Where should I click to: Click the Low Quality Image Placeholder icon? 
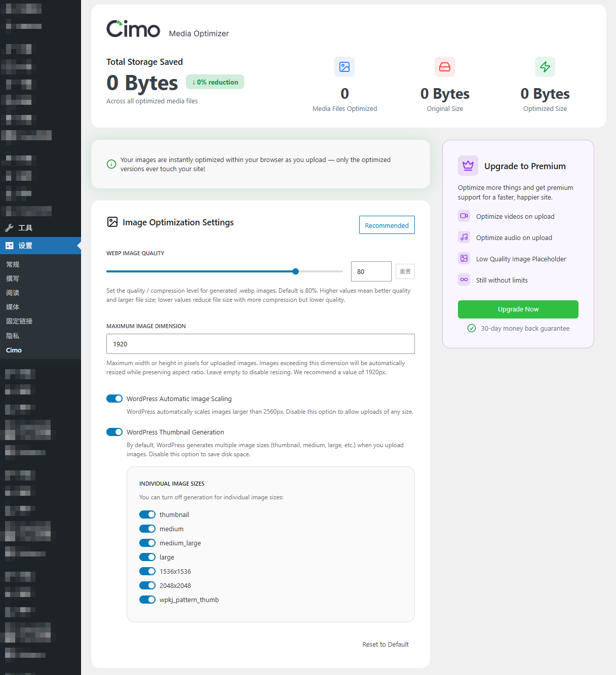pyautogui.click(x=464, y=259)
